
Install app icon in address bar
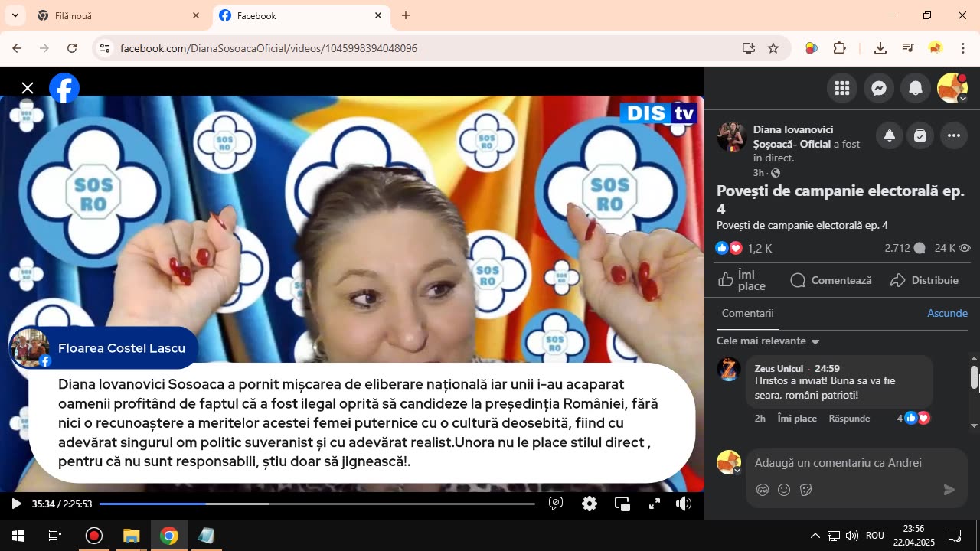(x=749, y=48)
